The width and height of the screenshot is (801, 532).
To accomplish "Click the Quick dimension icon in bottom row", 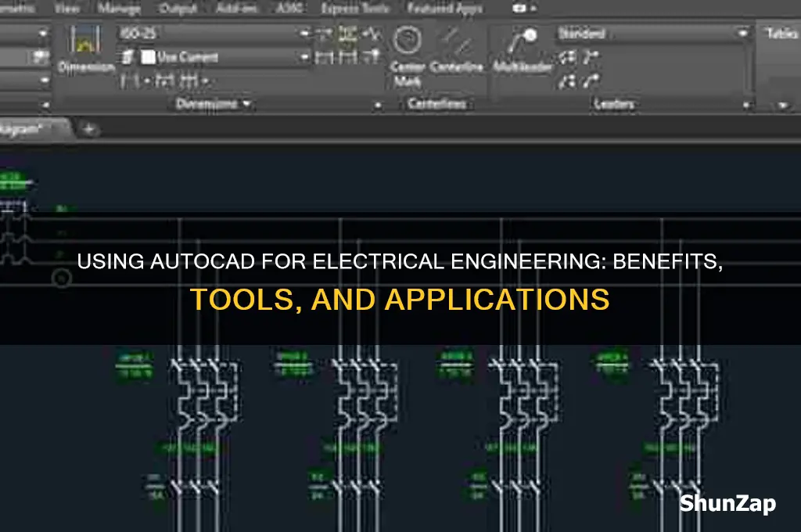I will point(164,81).
